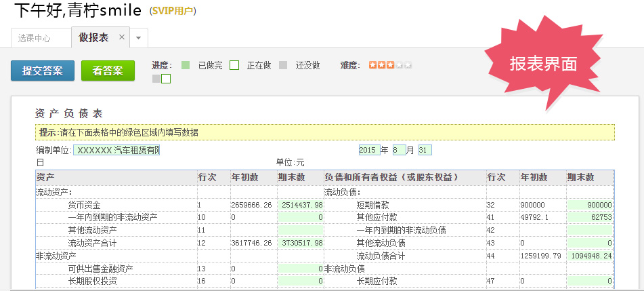Click the yellow 提示 hint bar text
The image size is (644, 291).
[x=119, y=132]
